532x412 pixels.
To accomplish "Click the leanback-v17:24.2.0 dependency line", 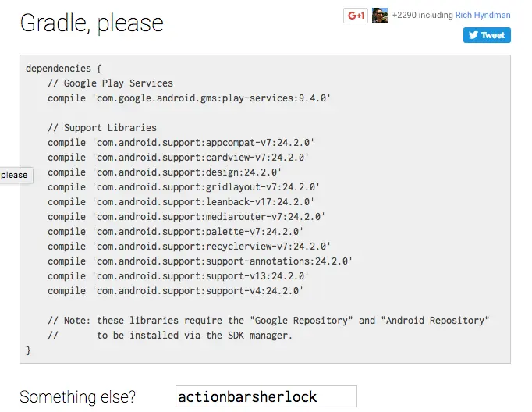I will pos(180,202).
